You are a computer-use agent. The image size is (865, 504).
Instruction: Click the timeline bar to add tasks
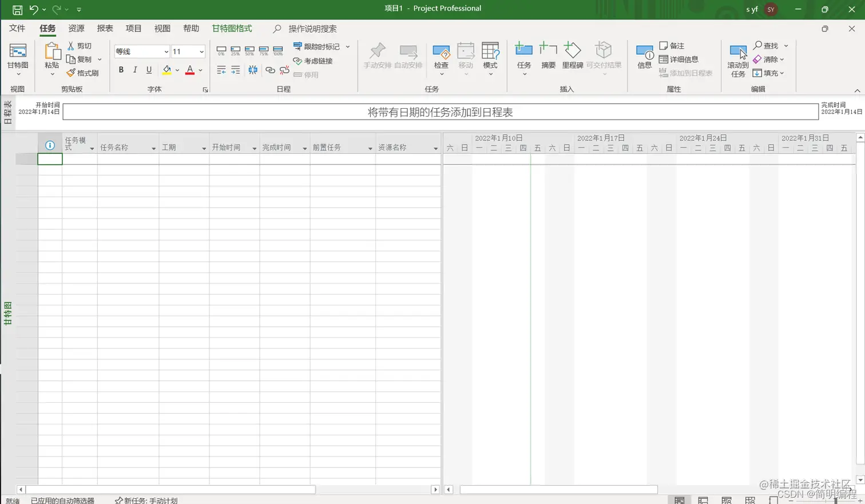441,112
